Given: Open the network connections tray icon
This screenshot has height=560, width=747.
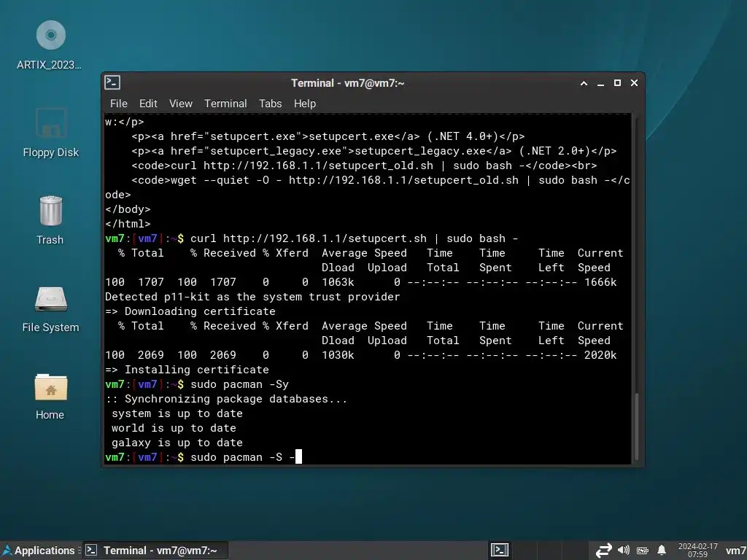Looking at the screenshot, I should [603, 551].
